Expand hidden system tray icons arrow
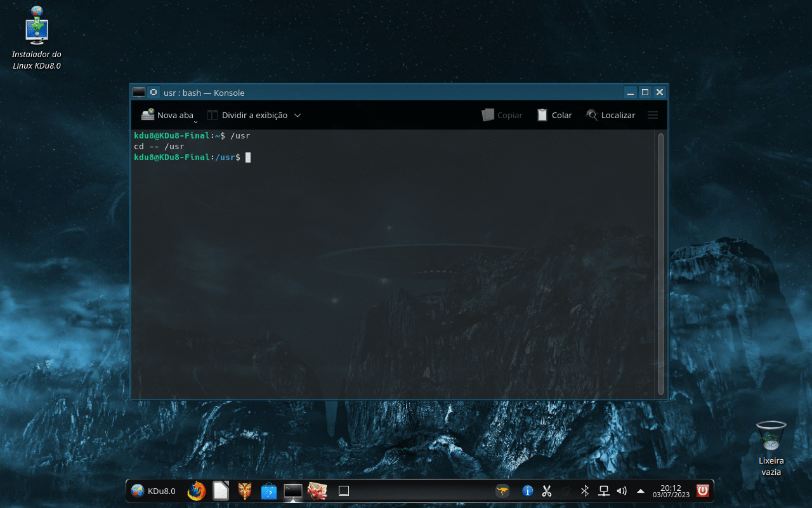The height and width of the screenshot is (508, 812). (641, 491)
